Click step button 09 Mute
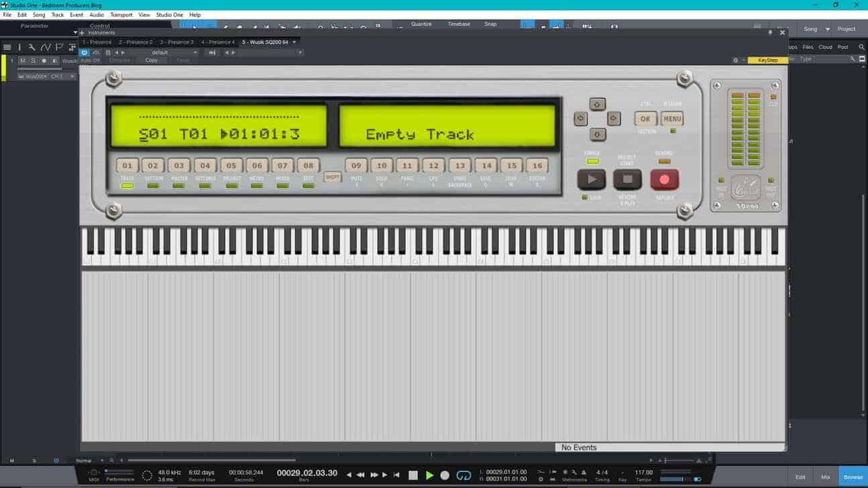Image resolution: width=868 pixels, height=488 pixels. [356, 166]
